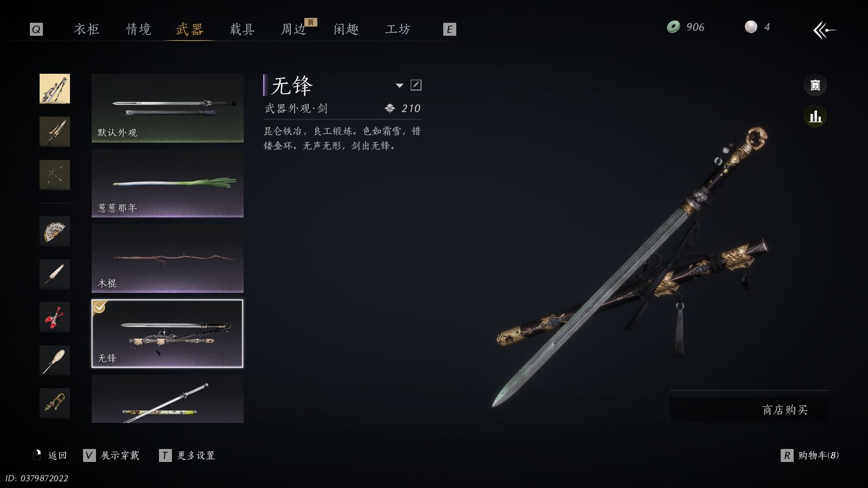The height and width of the screenshot is (488, 868).
Task: Select the 葱葱那年 scallion weapon skin
Action: pyautogui.click(x=168, y=183)
